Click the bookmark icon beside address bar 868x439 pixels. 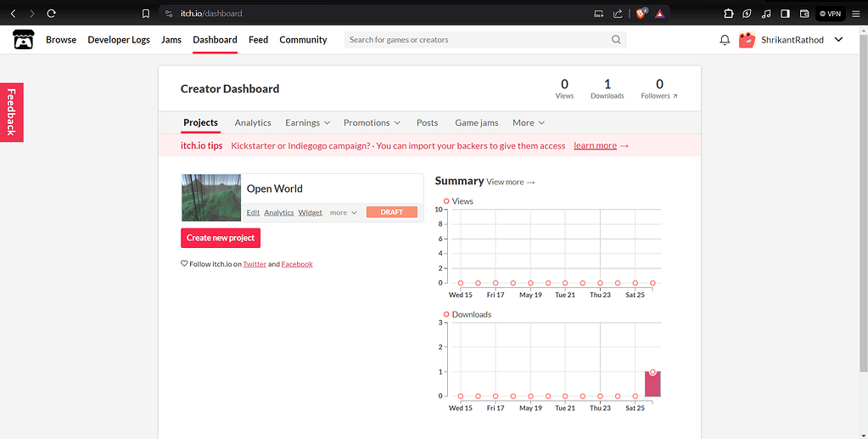146,14
